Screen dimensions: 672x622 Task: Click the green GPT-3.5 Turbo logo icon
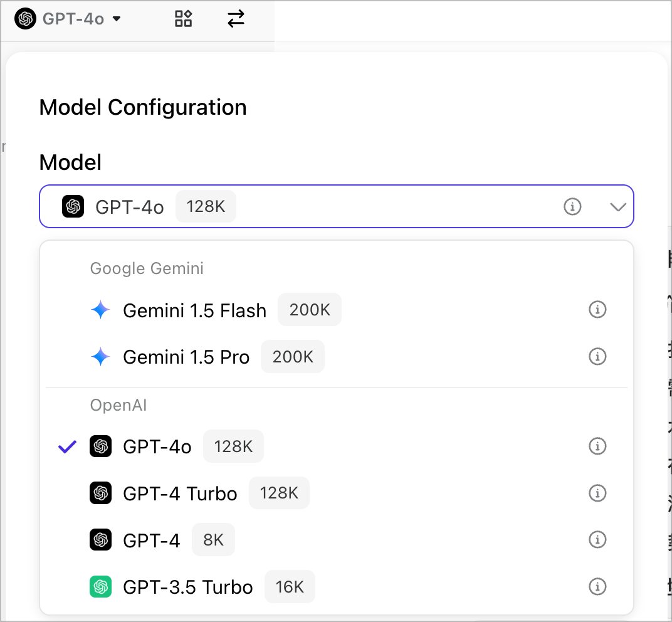pyautogui.click(x=100, y=587)
